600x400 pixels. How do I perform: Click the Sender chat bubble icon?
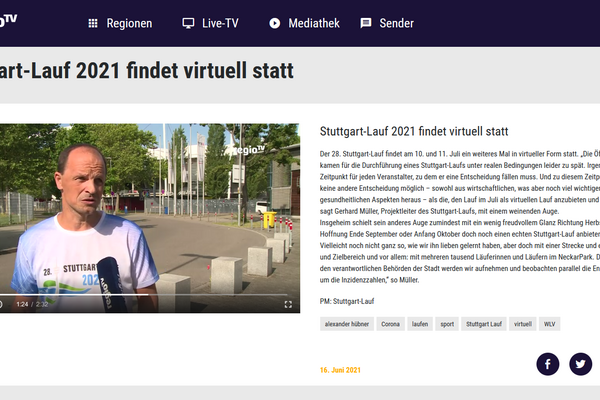coord(366,23)
